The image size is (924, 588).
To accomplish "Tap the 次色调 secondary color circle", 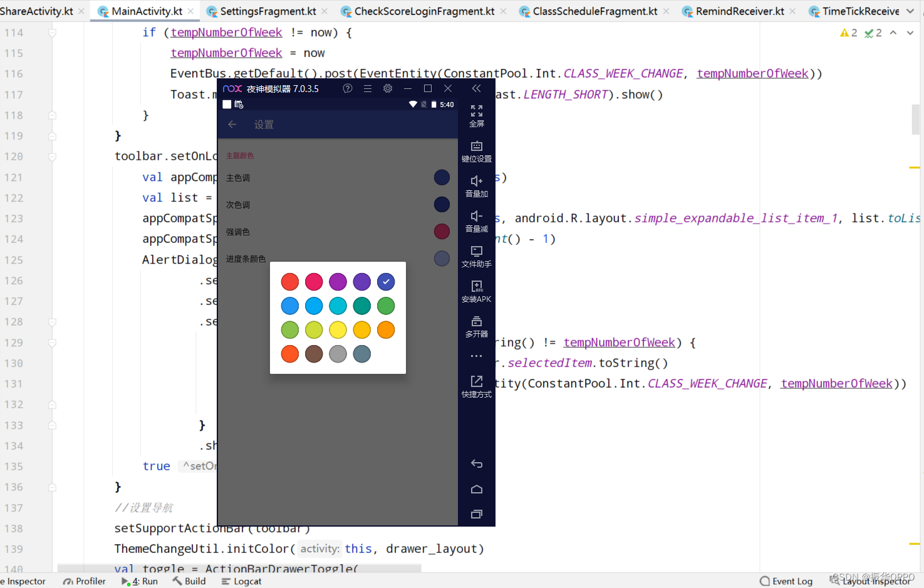I will pyautogui.click(x=442, y=205).
